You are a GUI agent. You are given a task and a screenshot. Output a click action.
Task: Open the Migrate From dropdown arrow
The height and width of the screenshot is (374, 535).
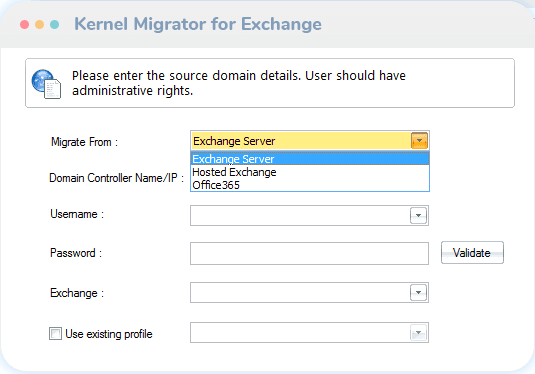pyautogui.click(x=419, y=141)
